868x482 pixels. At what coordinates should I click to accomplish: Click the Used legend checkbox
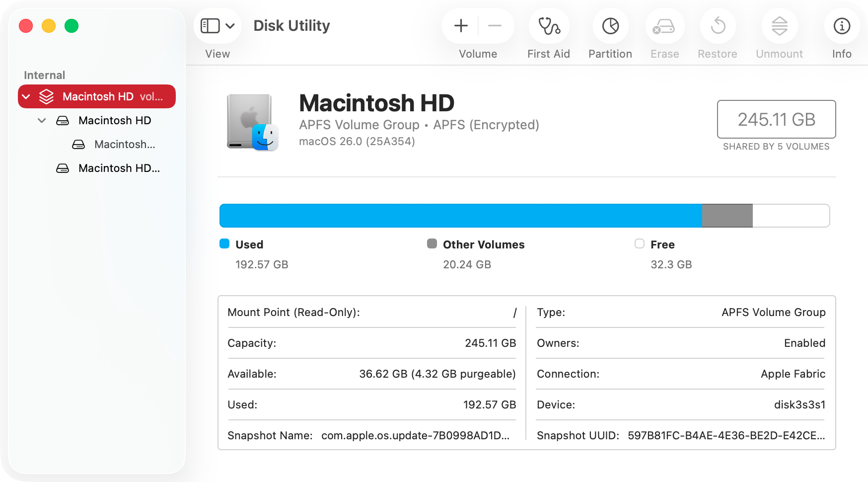click(x=224, y=244)
